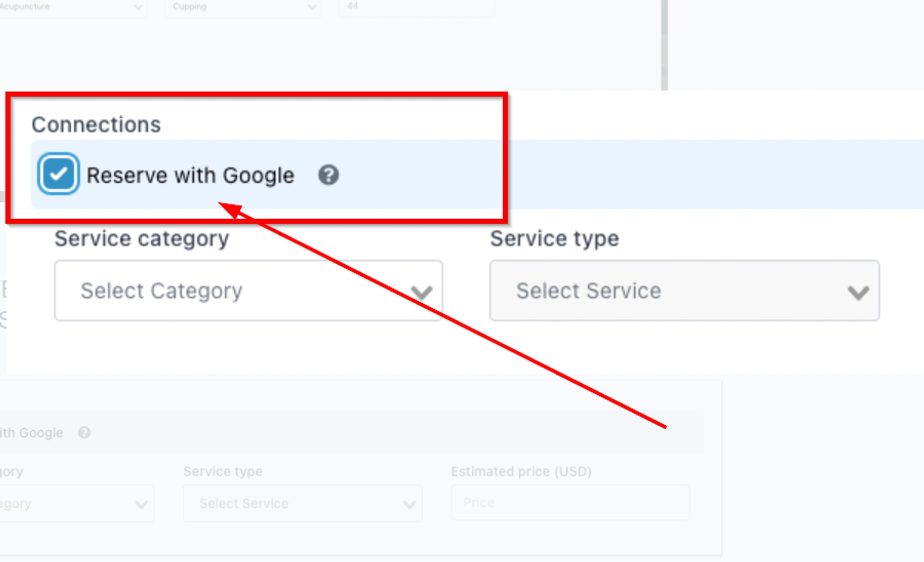
Task: Expand the blurred Acupuncture dropdown
Action: click(72, 7)
